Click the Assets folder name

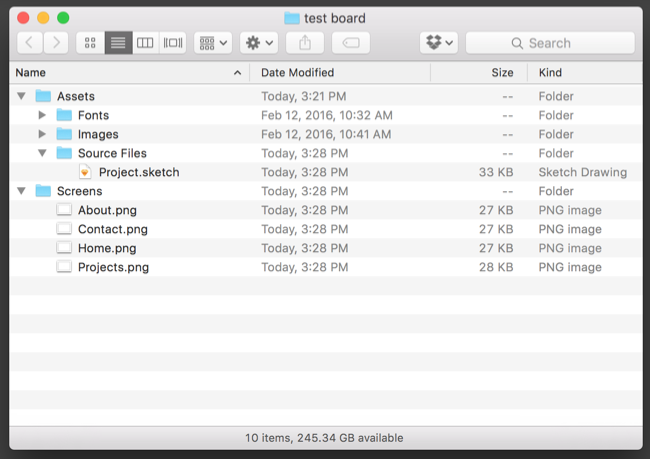(x=76, y=96)
